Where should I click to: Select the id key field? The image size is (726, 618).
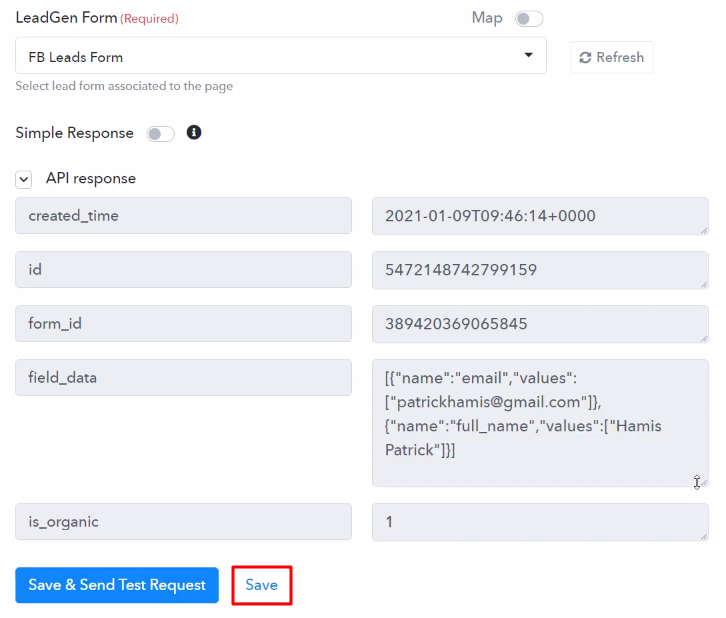183,270
